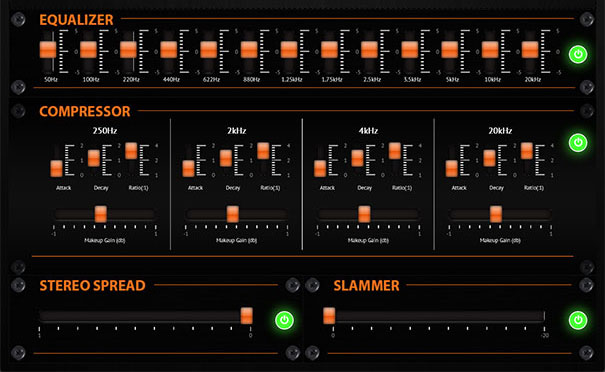Click the 50Hz equalizer slider handle
Viewport: 605px width, 372px height.
pos(48,50)
